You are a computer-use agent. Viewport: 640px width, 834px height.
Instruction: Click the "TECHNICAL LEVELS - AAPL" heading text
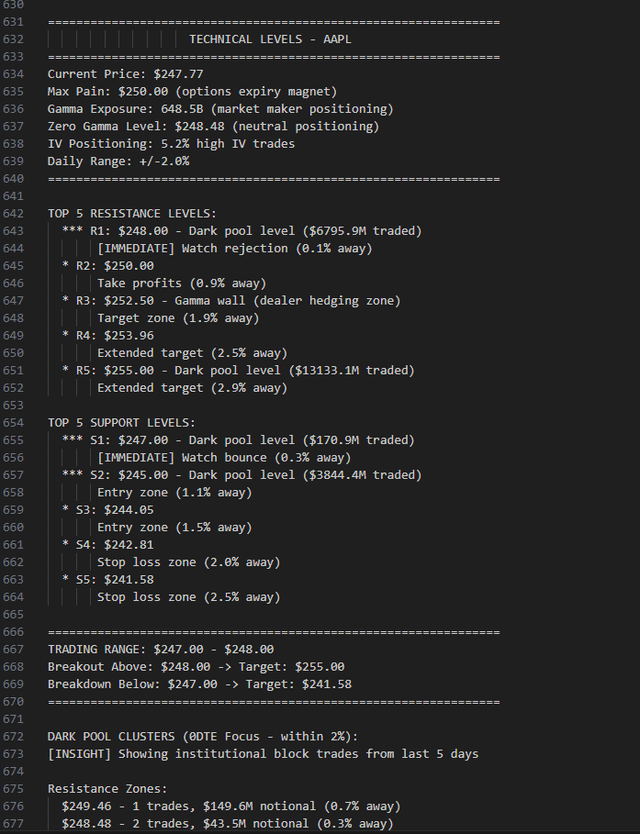coord(270,39)
